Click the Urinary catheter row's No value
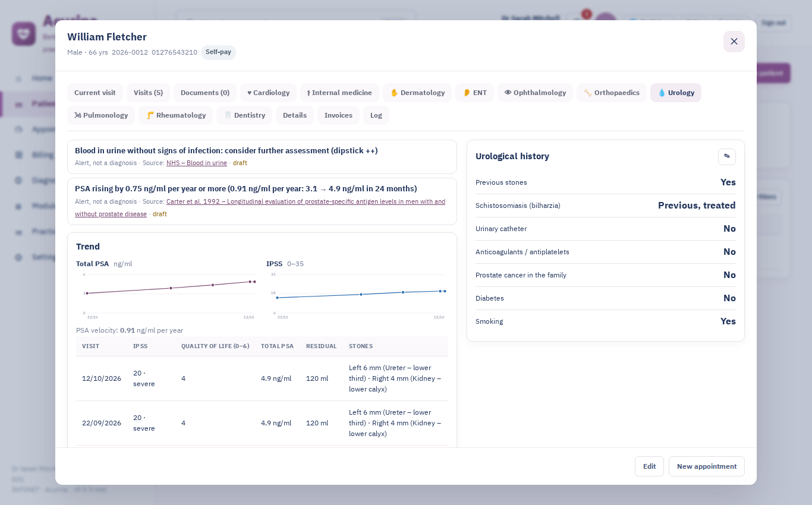The image size is (812, 505). coord(729,229)
